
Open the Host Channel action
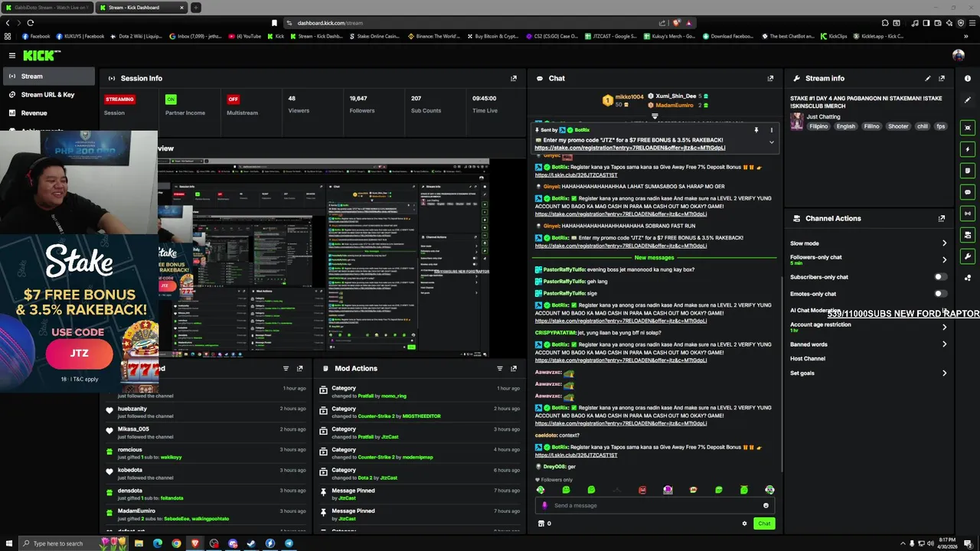808,359
